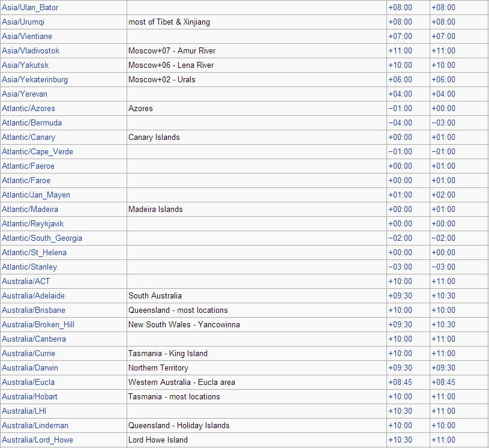The height and width of the screenshot is (448, 489).
Task: Click the Atlantic/Cape_Verde link
Action: pyautogui.click(x=37, y=152)
